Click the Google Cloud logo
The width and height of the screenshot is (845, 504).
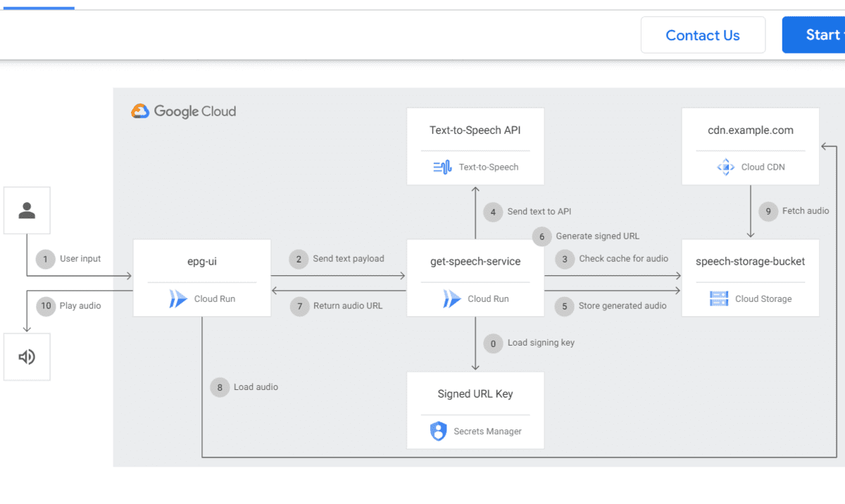pyautogui.click(x=184, y=111)
